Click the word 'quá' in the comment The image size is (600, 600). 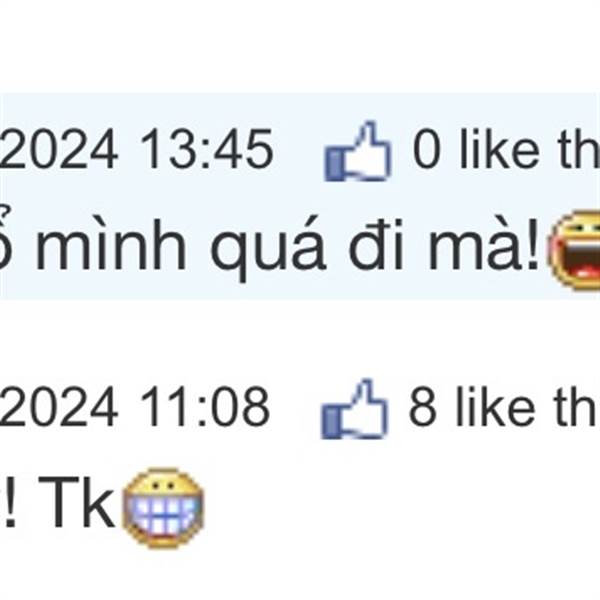click(x=268, y=249)
